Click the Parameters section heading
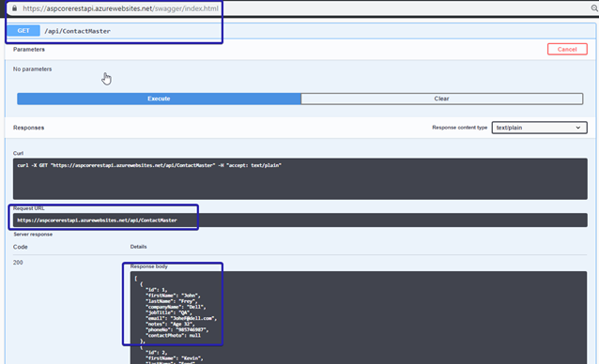599x364 pixels. [x=29, y=49]
